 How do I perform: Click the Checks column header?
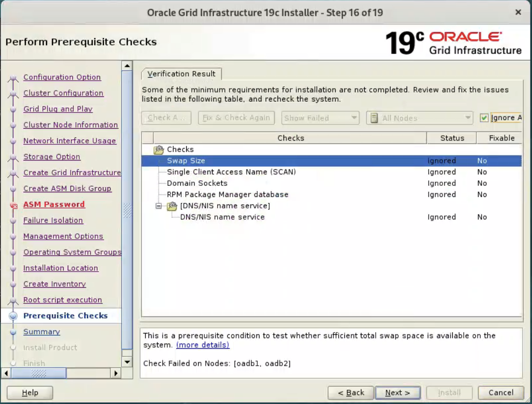(290, 138)
